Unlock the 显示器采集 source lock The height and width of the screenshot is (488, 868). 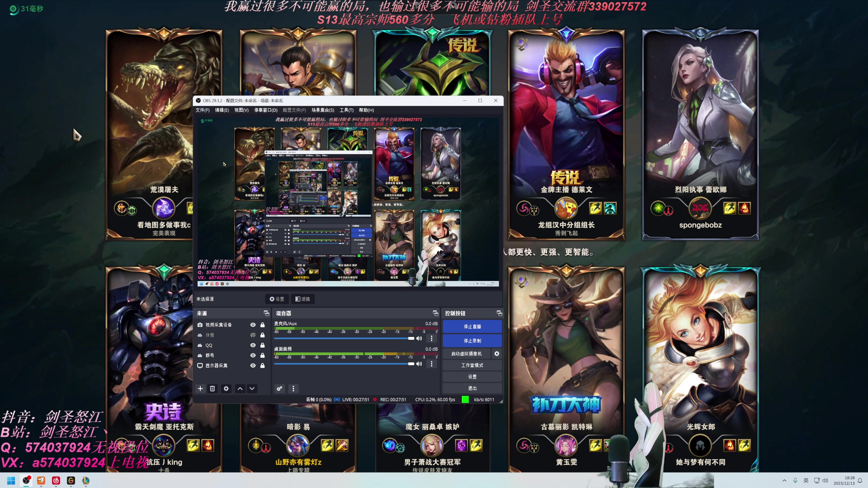pos(262,365)
